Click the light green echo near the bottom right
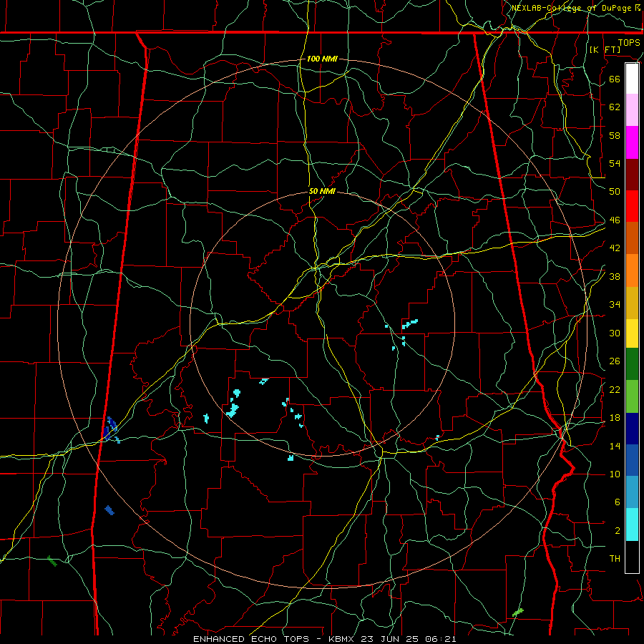 518,613
